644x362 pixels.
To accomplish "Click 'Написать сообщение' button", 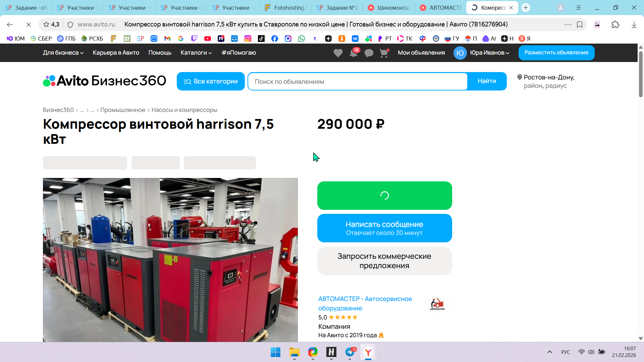I will pos(384,228).
